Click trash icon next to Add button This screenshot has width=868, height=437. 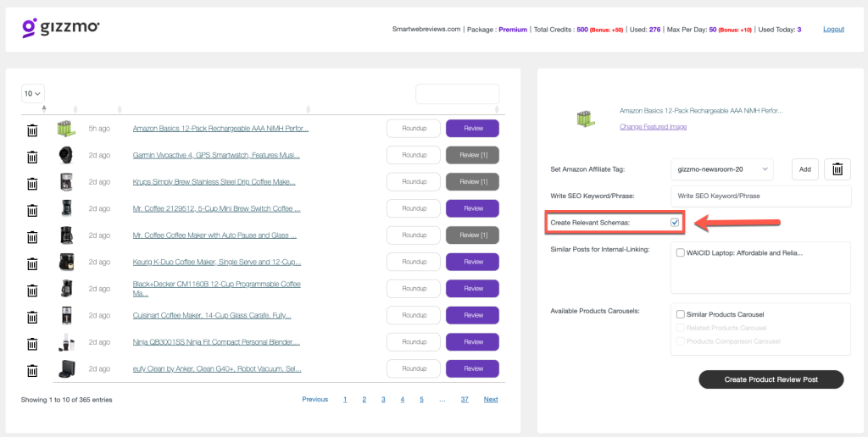pyautogui.click(x=837, y=169)
